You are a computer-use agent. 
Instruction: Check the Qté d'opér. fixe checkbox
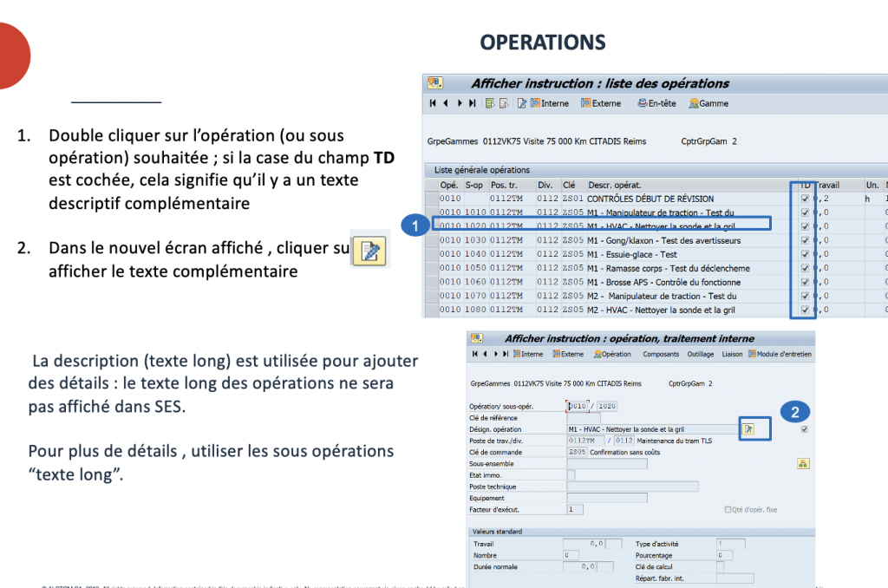click(728, 510)
